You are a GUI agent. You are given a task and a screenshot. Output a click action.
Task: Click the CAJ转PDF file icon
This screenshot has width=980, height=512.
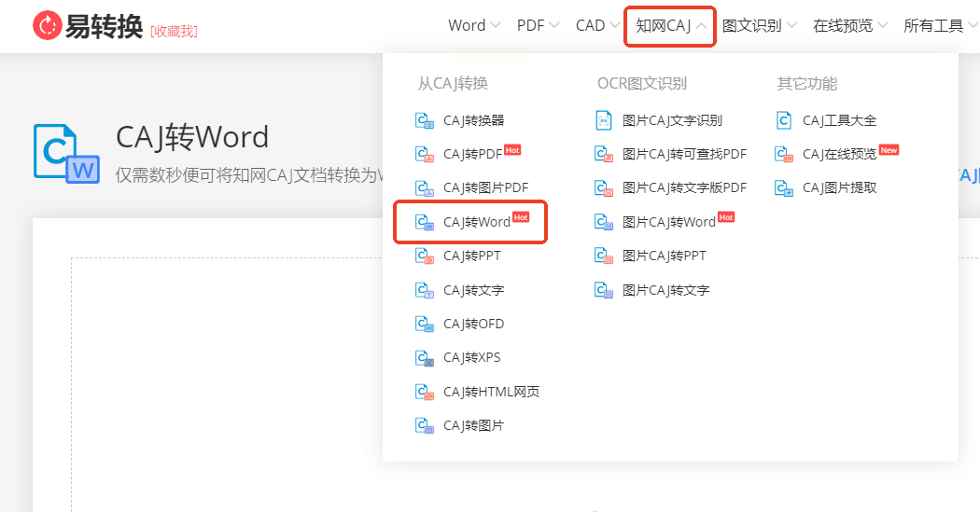coord(425,154)
